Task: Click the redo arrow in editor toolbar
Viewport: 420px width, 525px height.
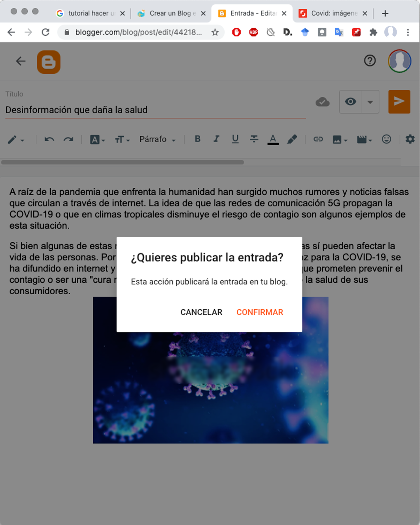Action: (68, 139)
